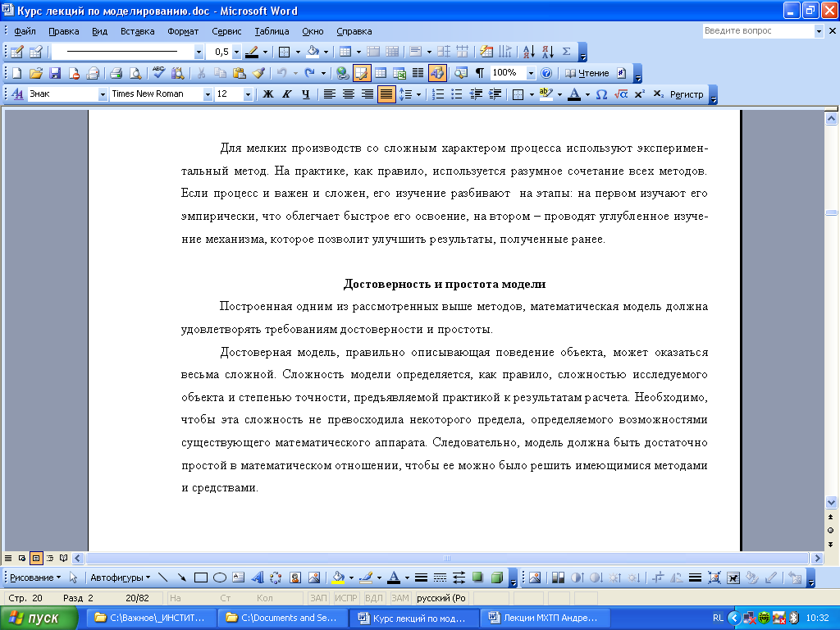
Task: Open the Вставка menu
Action: [x=137, y=31]
